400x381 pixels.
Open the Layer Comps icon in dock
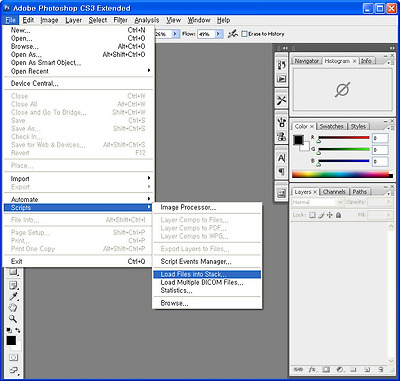tap(282, 193)
